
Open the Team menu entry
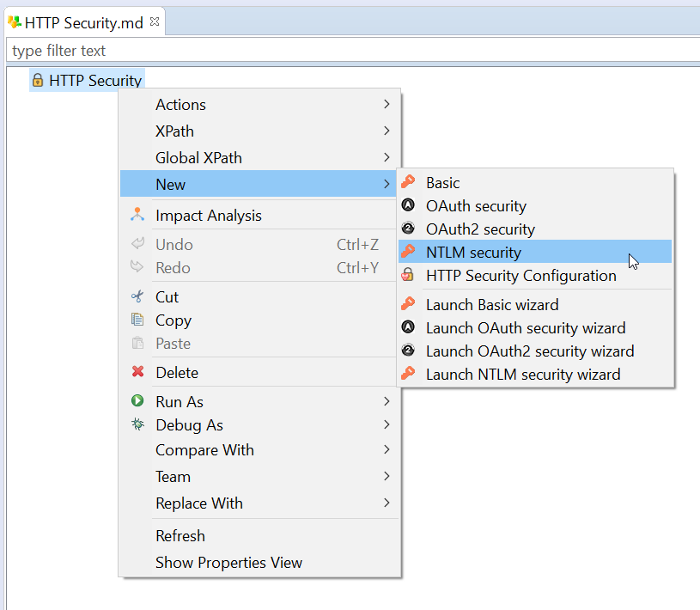[x=259, y=477]
